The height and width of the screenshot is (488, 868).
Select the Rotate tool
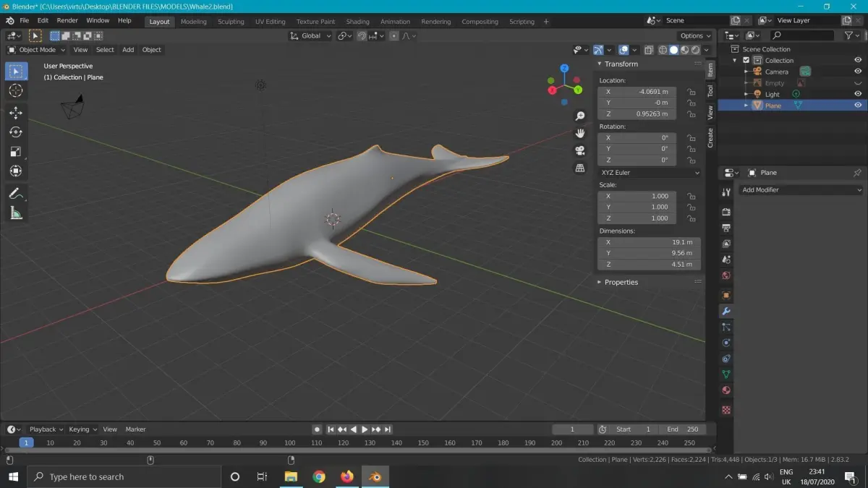(x=16, y=132)
